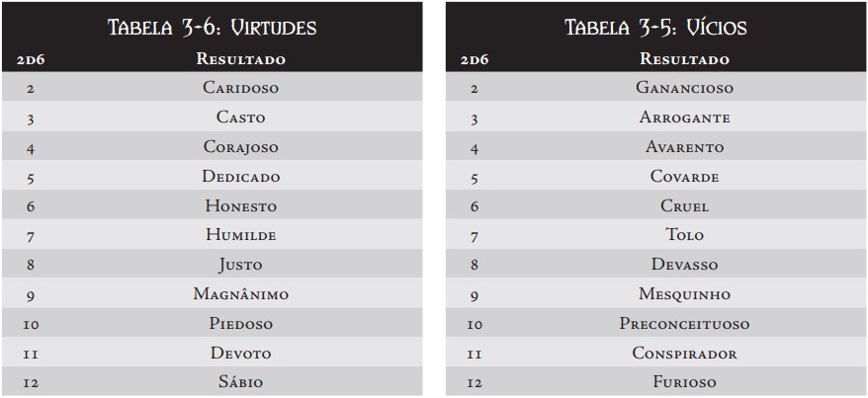Image resolution: width=868 pixels, height=398 pixels.
Task: Select Sábio at the bottom of Virtudes
Action: tap(241, 381)
